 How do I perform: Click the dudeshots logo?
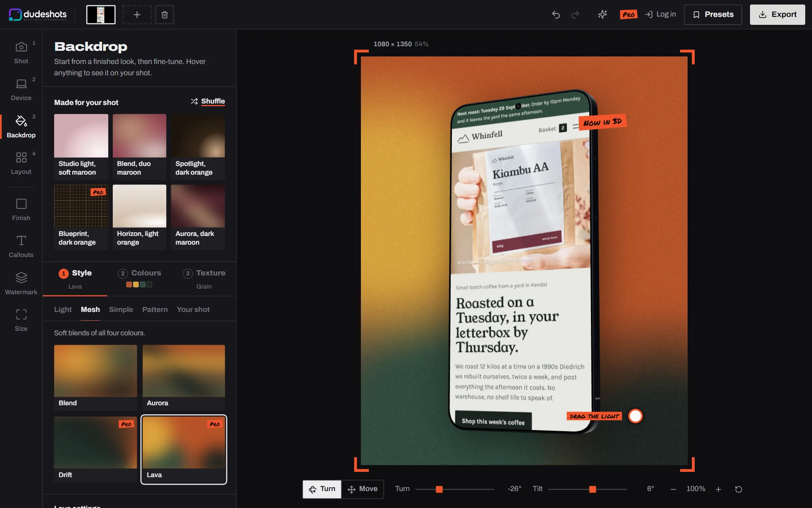pos(38,15)
